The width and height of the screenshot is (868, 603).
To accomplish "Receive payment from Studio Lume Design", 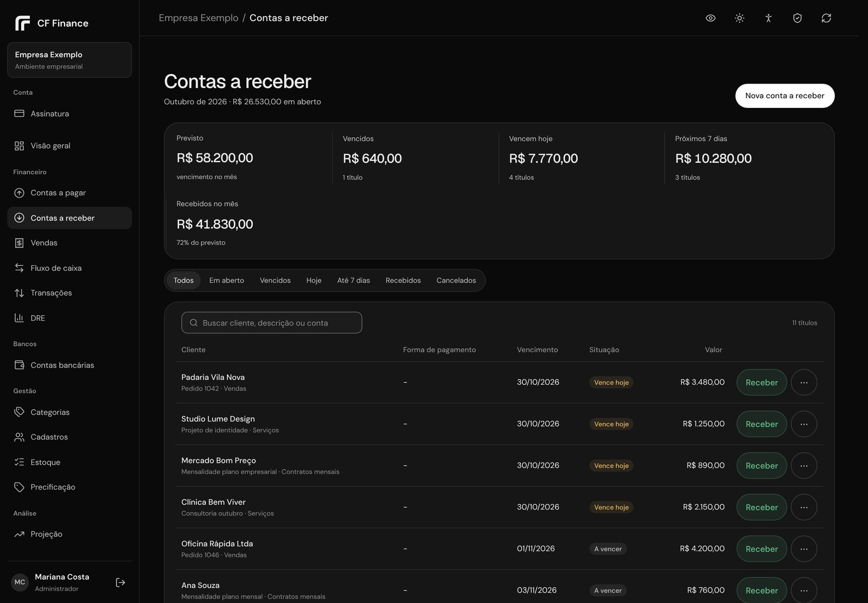I will [762, 424].
